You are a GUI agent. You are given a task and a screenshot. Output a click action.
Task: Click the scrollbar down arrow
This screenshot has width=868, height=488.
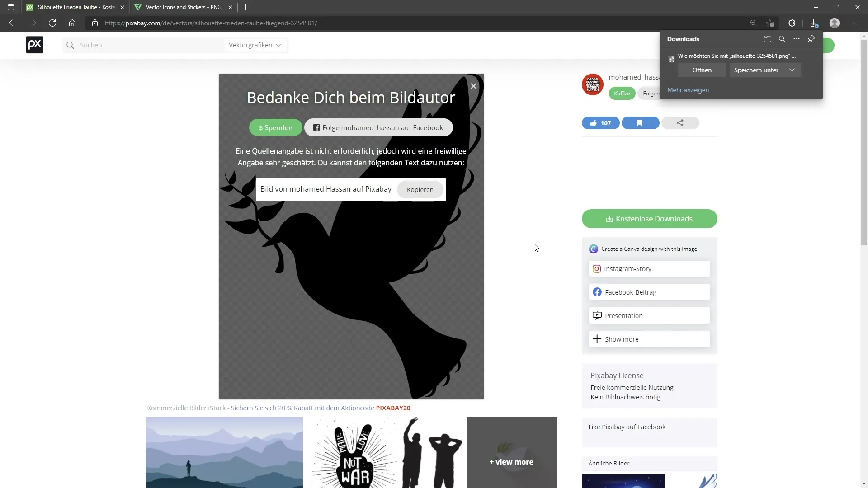tap(864, 484)
